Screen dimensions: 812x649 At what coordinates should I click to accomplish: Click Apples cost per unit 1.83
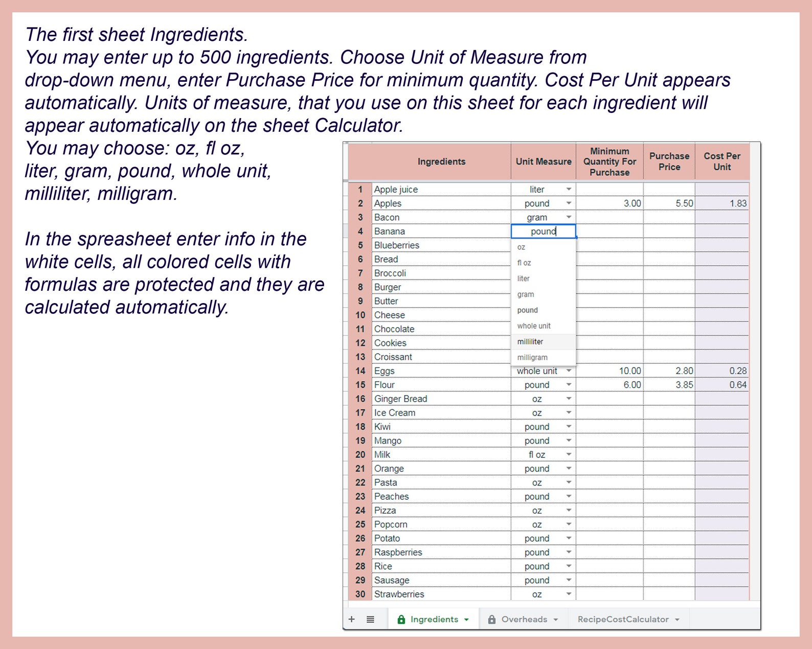(722, 203)
